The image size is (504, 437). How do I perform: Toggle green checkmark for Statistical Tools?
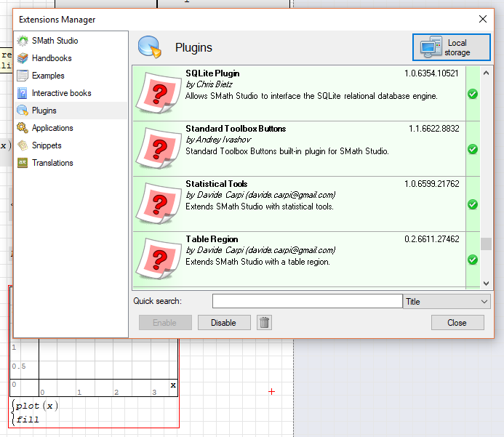[x=472, y=204]
